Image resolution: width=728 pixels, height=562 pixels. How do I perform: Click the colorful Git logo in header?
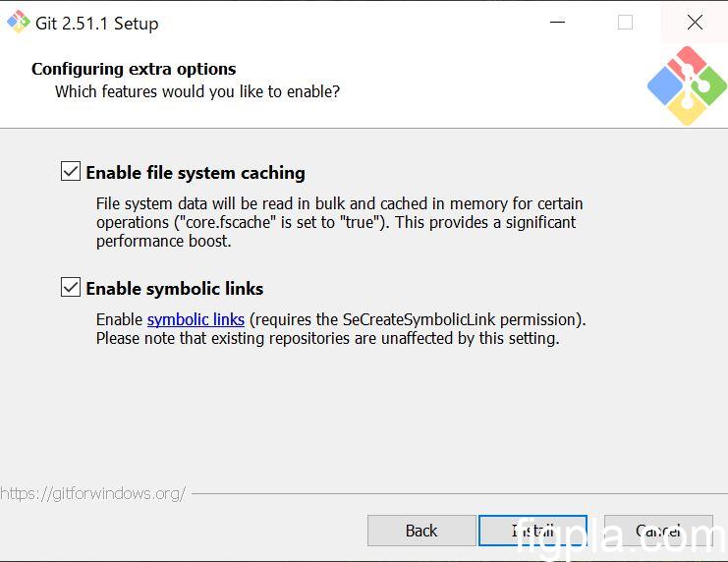tap(687, 86)
